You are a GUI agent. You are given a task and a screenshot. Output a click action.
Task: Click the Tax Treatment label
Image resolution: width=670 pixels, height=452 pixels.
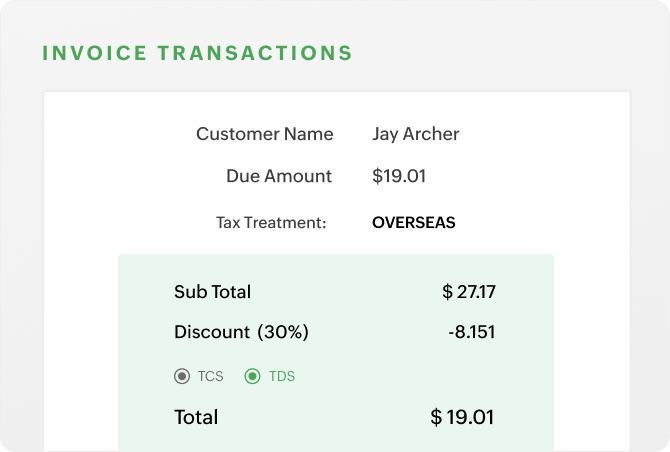pyautogui.click(x=271, y=223)
